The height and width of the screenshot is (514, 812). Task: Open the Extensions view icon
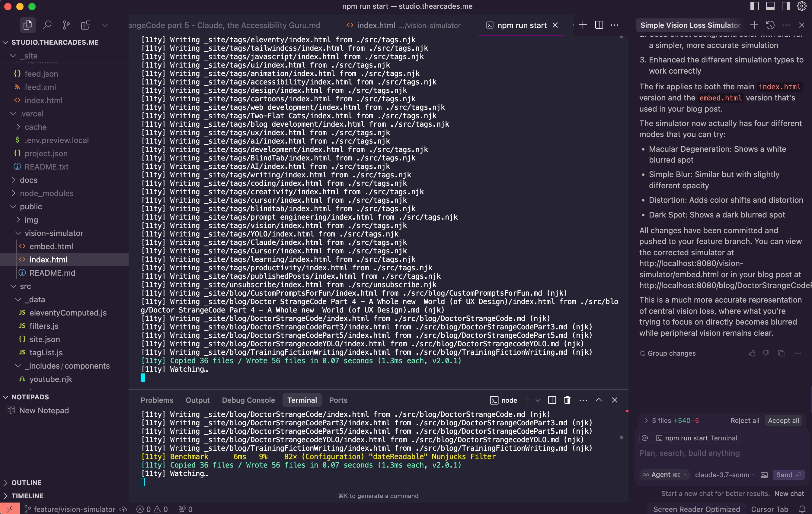click(86, 25)
